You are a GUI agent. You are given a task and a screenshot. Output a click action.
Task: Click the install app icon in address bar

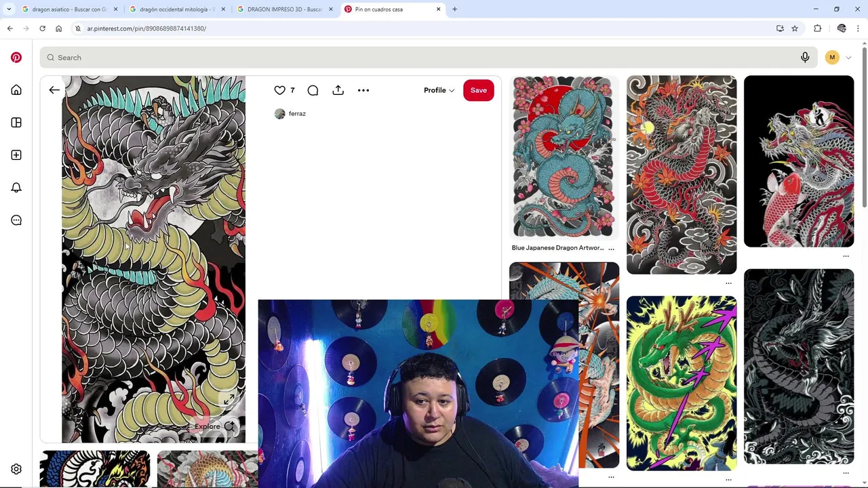pyautogui.click(x=780, y=28)
